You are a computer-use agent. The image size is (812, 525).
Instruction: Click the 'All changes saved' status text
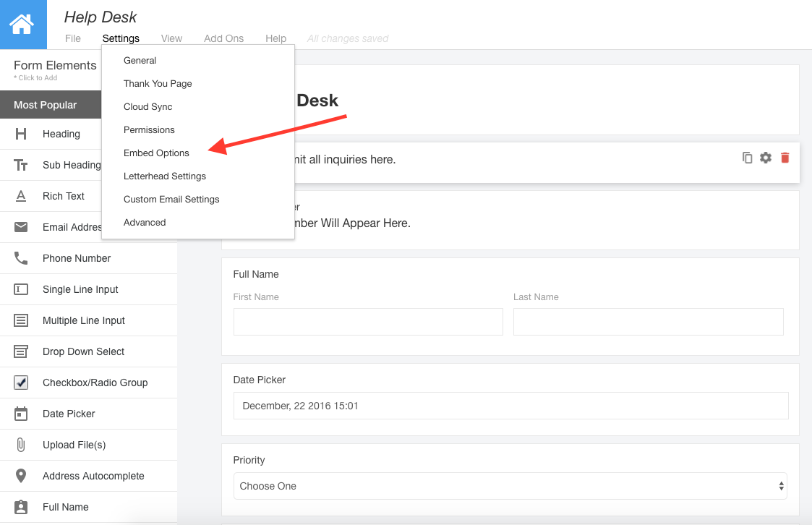348,39
